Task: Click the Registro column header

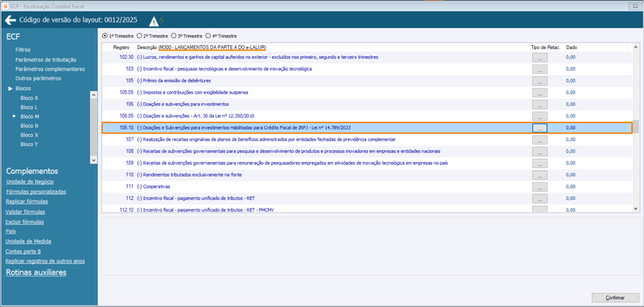Action: pyautogui.click(x=122, y=48)
